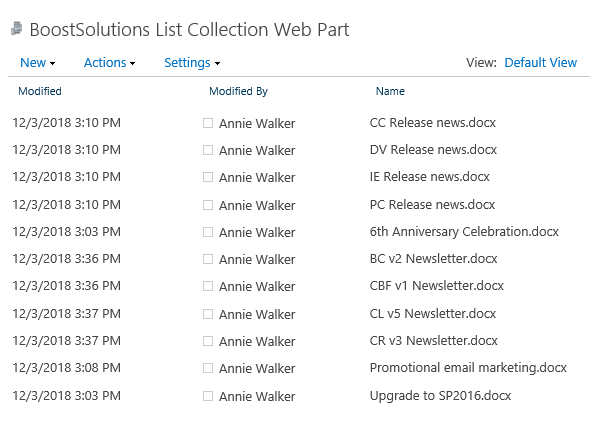Screen dimensions: 593x421
Task: Open IE Release news.docx document
Action: (430, 177)
